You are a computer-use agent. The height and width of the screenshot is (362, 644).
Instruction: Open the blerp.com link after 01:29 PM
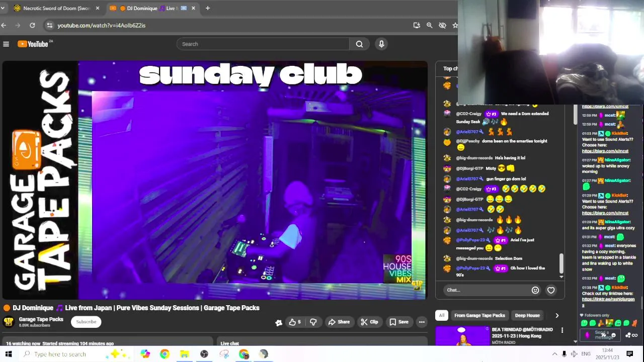pos(605,213)
